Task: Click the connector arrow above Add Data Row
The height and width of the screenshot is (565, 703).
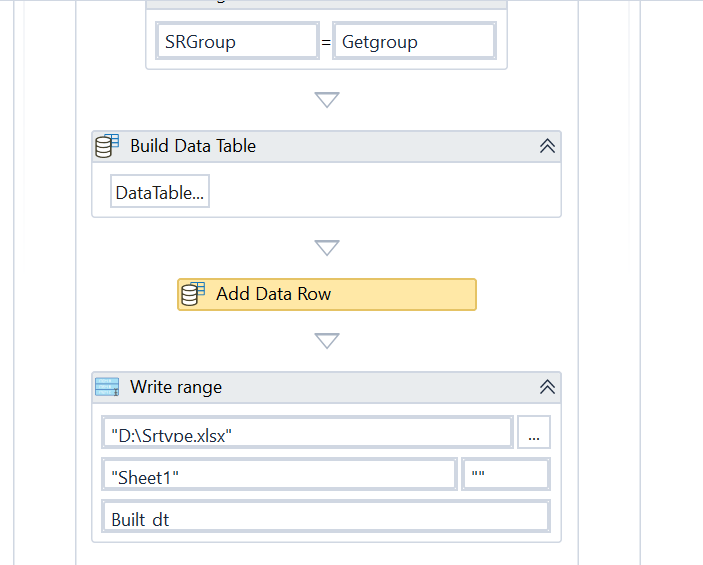Action: 327,247
